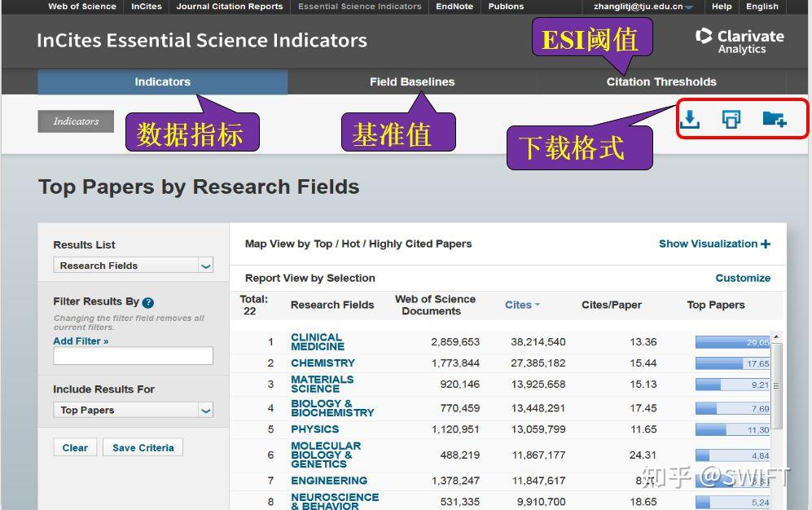This screenshot has height=510, width=812.
Task: Switch to the Field Baselines tab
Action: pos(412,82)
